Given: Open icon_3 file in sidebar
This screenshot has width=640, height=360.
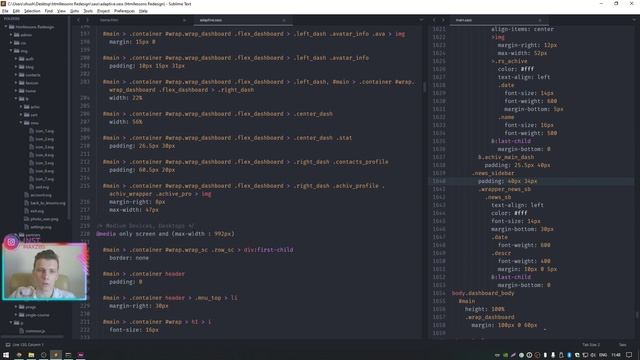Looking at the screenshot, I should coord(41,147).
